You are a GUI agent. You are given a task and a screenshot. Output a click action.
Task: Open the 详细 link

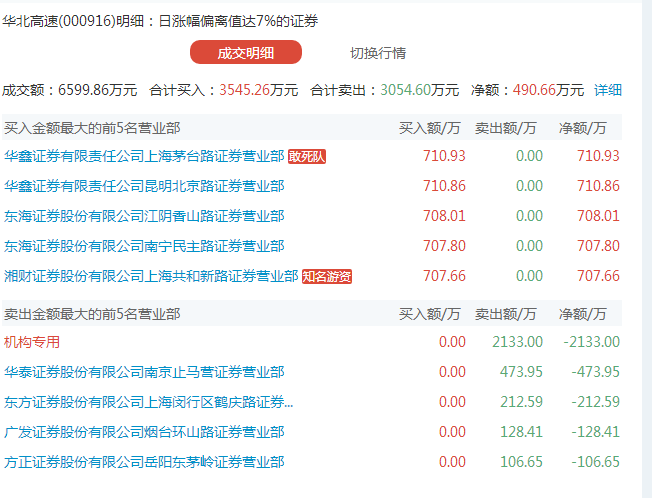click(608, 90)
